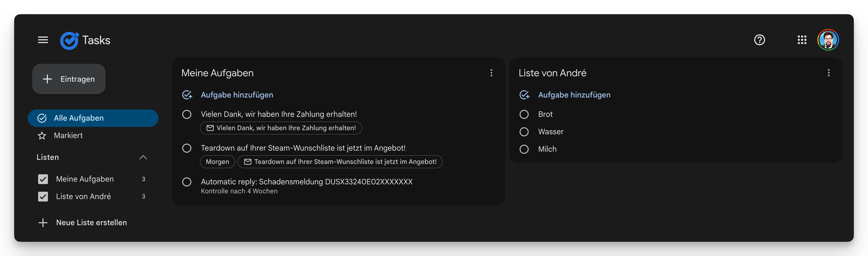This screenshot has height=256, width=868.
Task: Collapse the Listen section chevron
Action: [143, 157]
